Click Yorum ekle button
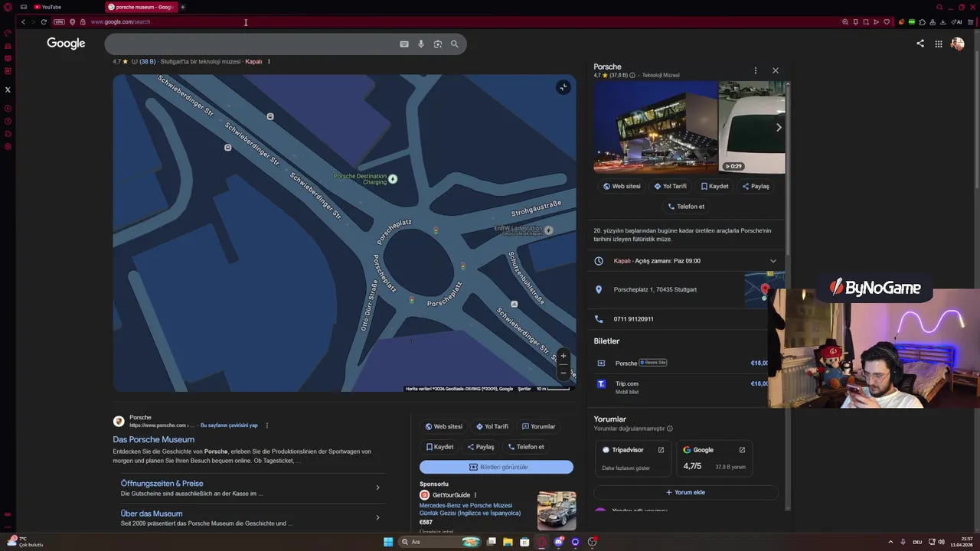The width and height of the screenshot is (980, 551). click(686, 493)
